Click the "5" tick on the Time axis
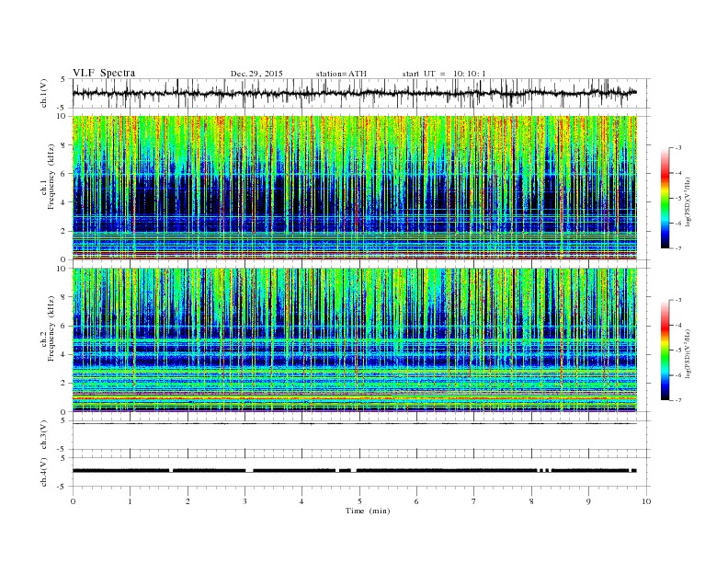This screenshot has height=563, width=728. (x=359, y=501)
